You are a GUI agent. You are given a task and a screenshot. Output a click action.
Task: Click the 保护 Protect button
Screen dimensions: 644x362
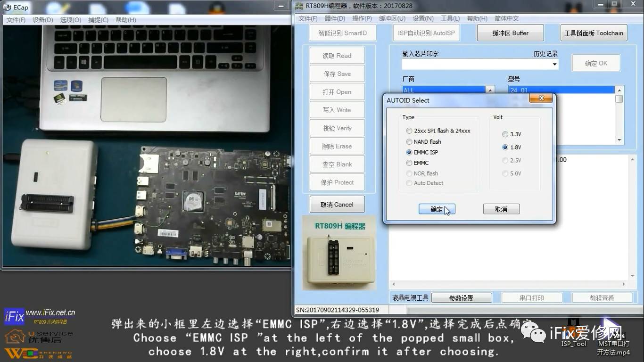click(337, 182)
